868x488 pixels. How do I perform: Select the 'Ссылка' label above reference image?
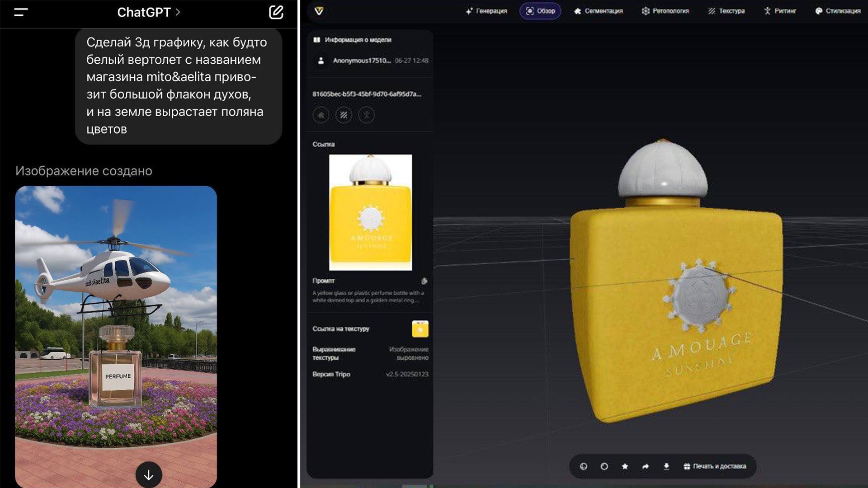pos(323,144)
